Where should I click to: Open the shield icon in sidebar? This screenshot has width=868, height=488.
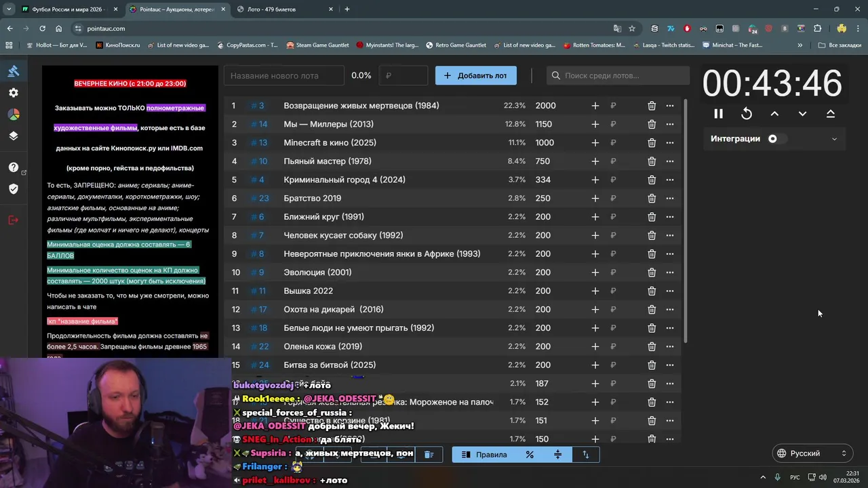(x=14, y=188)
